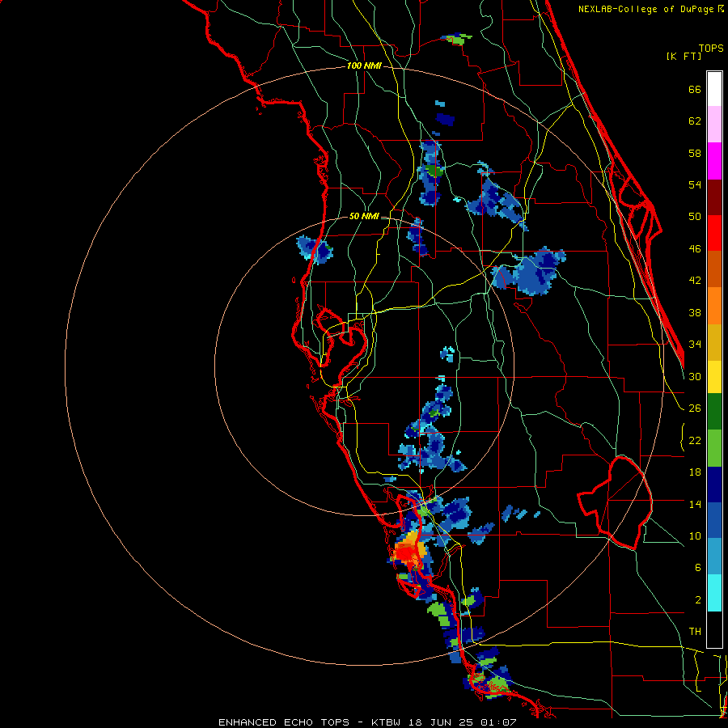Pick the magenta legend swatch
The height and width of the screenshot is (728, 728).
point(714,161)
